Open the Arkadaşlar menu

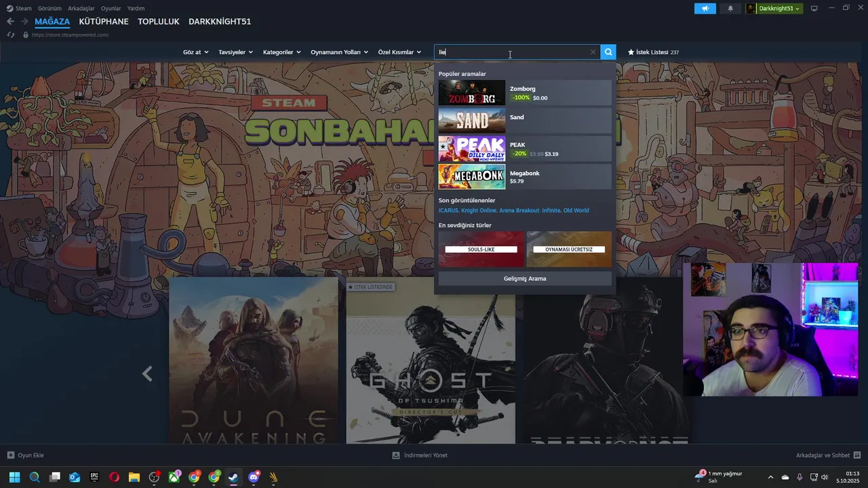81,8
